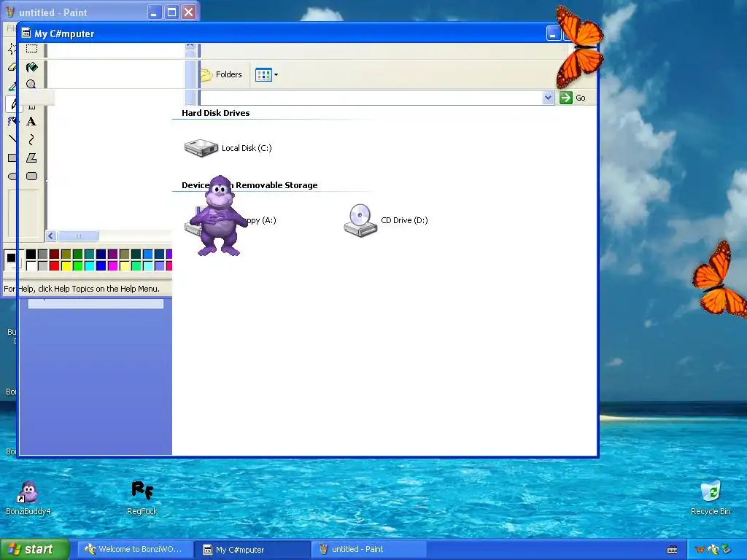Screen dimensions: 747x560
Task: Click the Recycle Bin desktop icon
Action: pyautogui.click(x=711, y=498)
